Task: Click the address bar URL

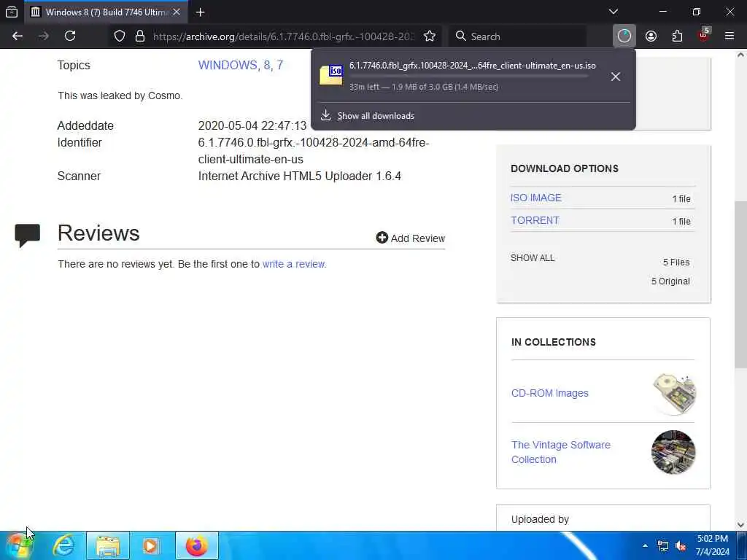Action: 284,36
